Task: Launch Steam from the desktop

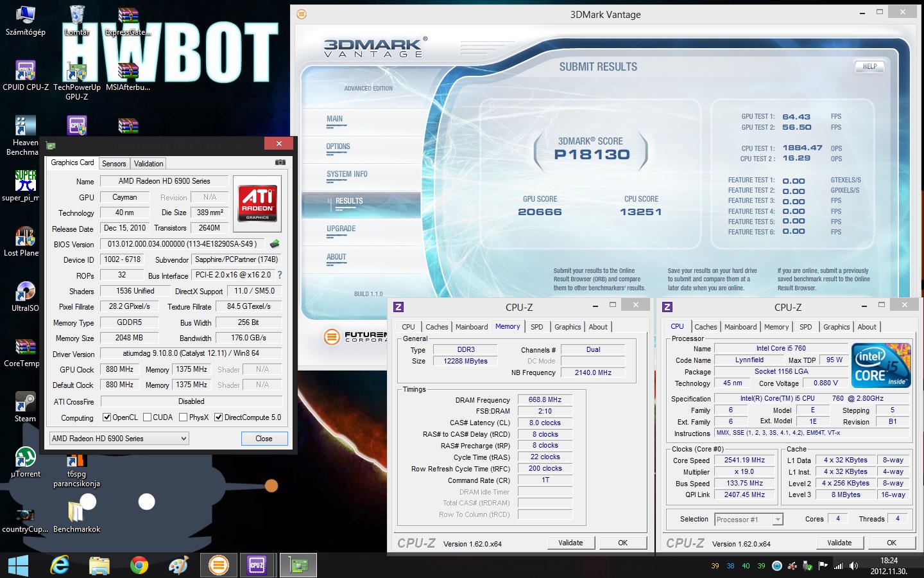Action: click(x=26, y=407)
